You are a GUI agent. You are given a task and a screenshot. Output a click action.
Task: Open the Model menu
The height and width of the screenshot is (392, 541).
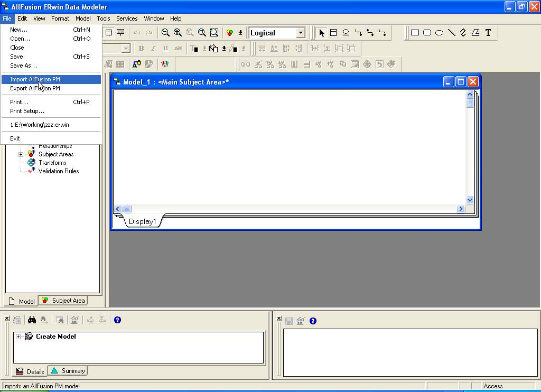83,18
